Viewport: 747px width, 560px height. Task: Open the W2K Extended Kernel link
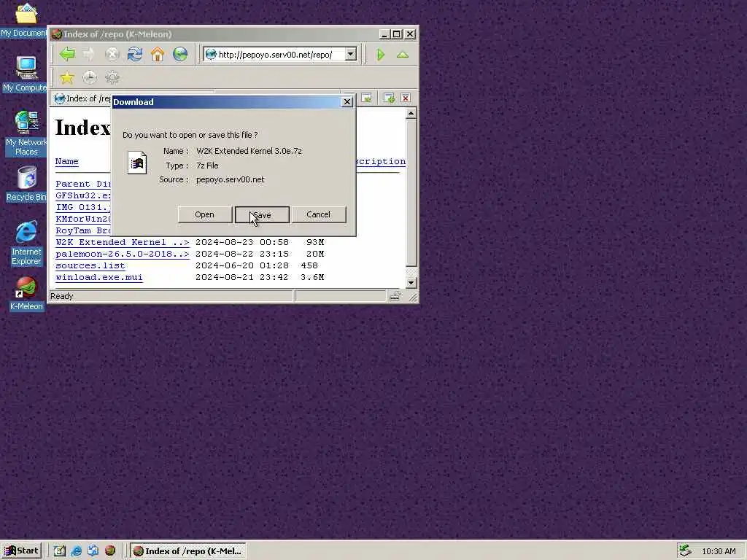[122, 242]
